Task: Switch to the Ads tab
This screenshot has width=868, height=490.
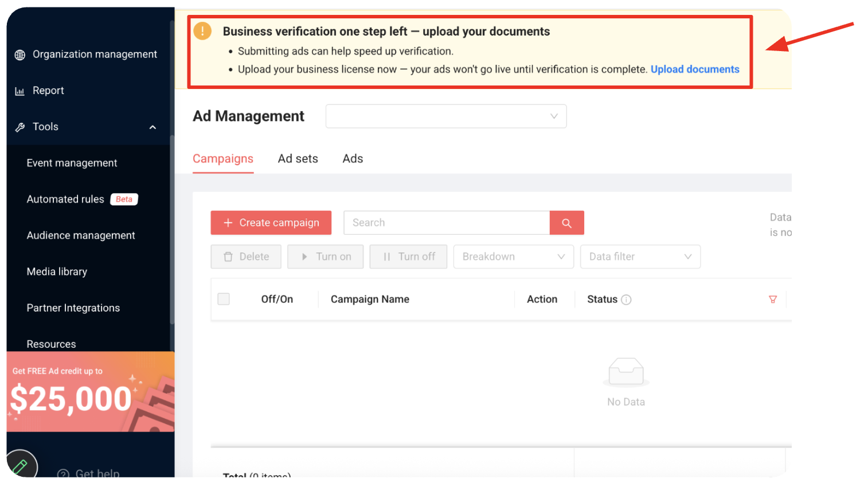Action: pos(353,159)
